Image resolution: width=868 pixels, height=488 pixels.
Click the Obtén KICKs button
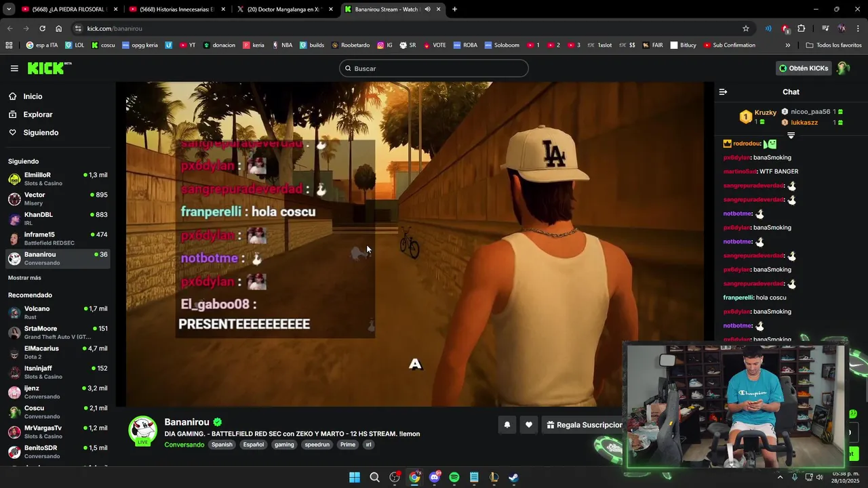[x=804, y=68]
